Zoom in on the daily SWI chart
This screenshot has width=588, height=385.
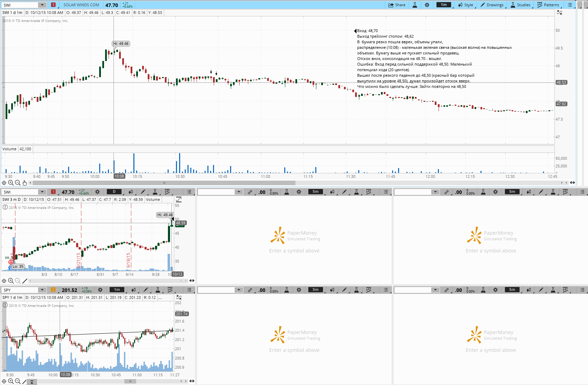11,281
